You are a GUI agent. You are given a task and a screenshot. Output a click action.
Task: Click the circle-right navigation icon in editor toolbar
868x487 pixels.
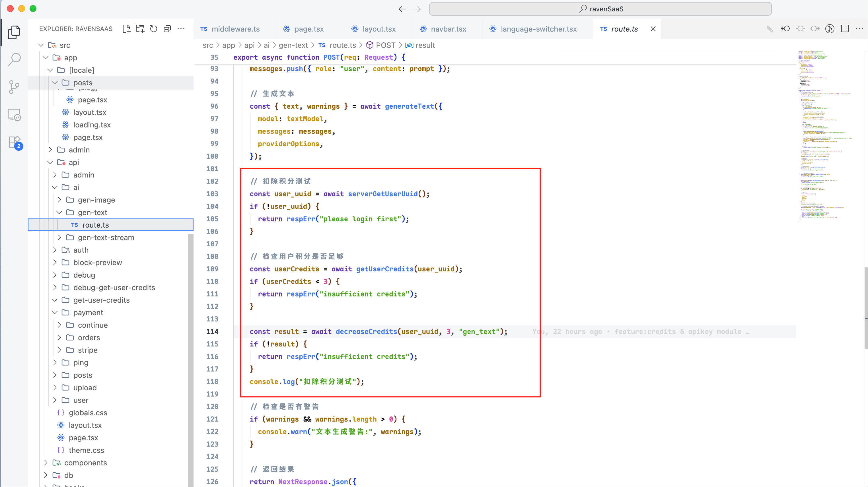pyautogui.click(x=815, y=29)
